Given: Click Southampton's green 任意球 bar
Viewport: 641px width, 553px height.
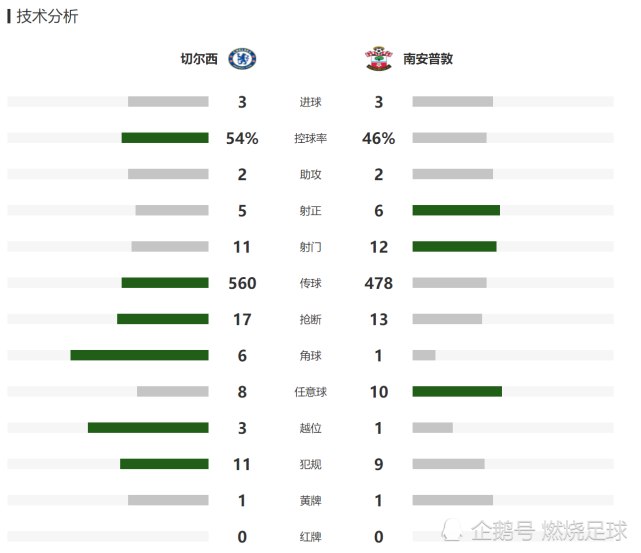Looking at the screenshot, I should pos(457,391).
